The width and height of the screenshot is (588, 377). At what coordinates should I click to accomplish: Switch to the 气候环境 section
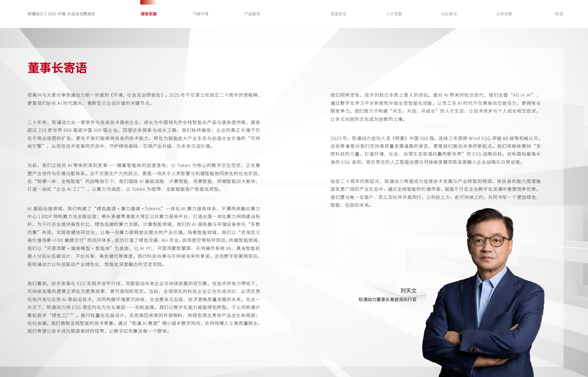click(x=201, y=14)
